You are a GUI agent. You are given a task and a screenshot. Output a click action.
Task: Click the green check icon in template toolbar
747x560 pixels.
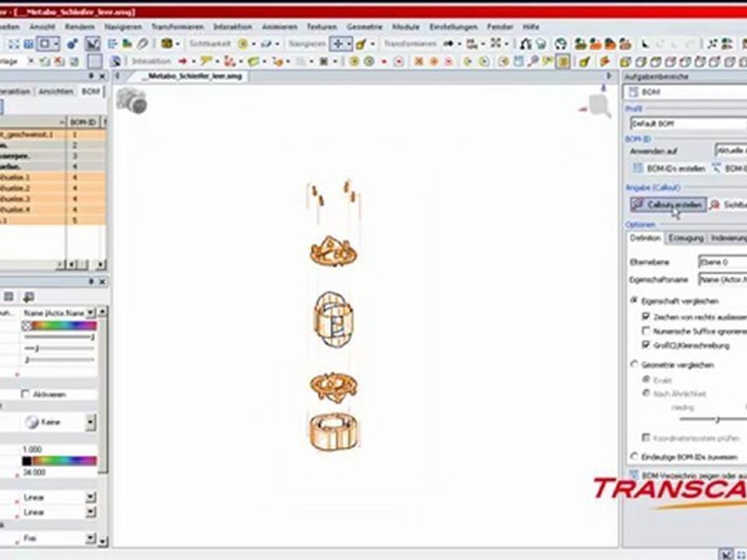click(44, 61)
